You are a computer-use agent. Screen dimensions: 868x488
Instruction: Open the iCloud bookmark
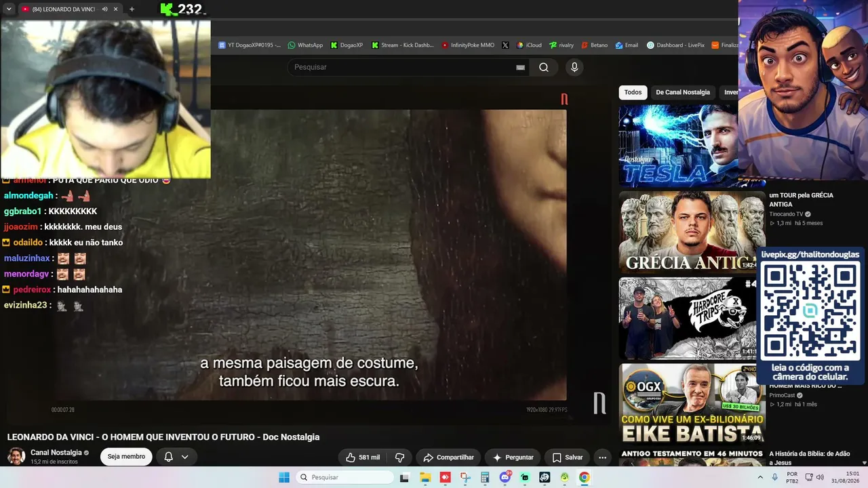point(529,45)
